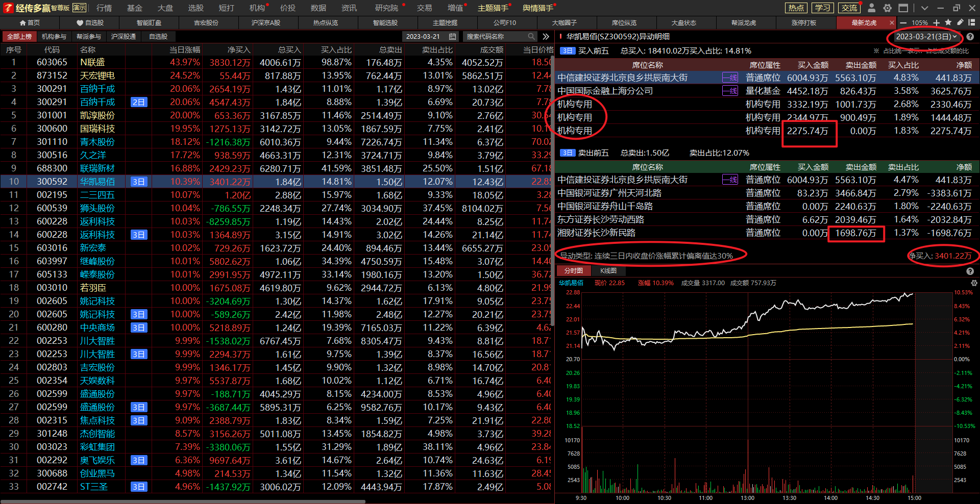The width and height of the screenshot is (980, 504).
Task: Click the star favorite icon
Action: (x=948, y=22)
